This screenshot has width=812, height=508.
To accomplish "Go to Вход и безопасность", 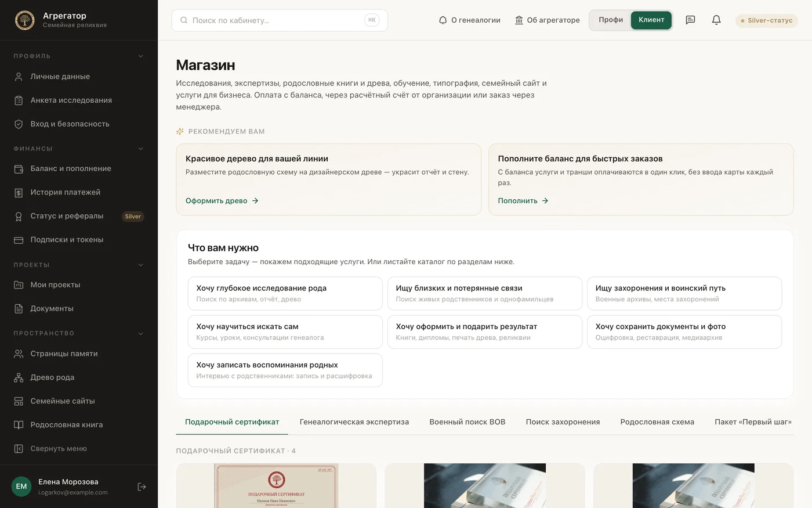I will [x=79, y=124].
